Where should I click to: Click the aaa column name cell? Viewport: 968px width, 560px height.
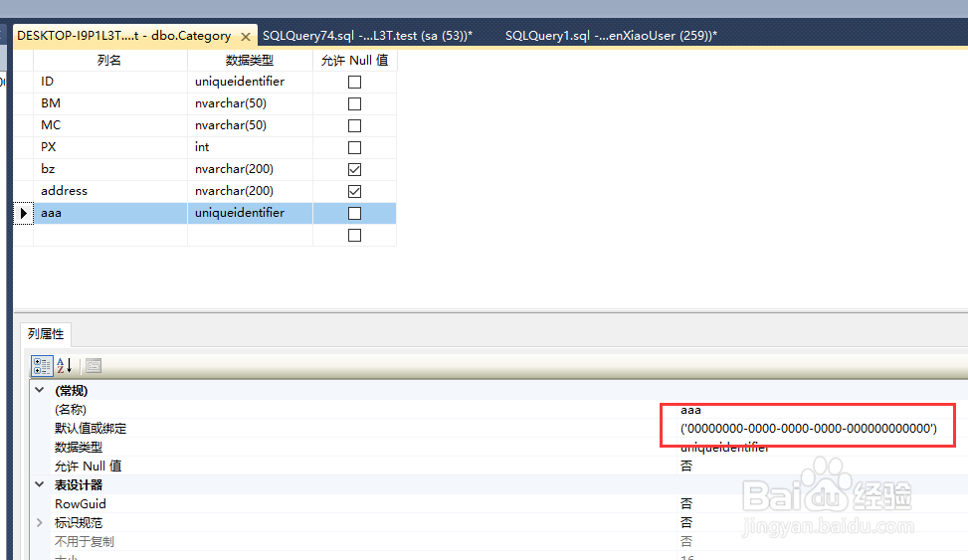pos(109,213)
